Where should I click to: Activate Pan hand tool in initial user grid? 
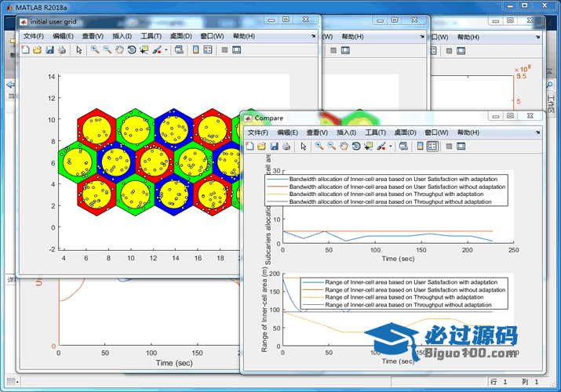(x=119, y=50)
